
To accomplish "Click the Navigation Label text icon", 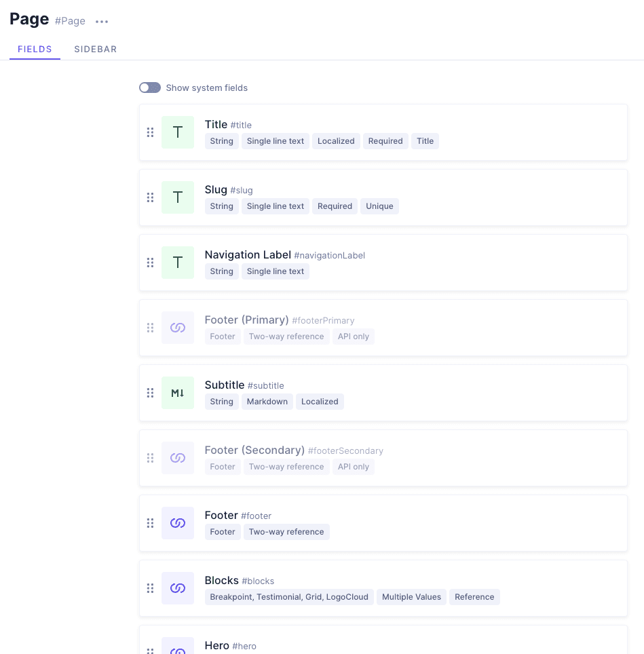I will pos(178,263).
